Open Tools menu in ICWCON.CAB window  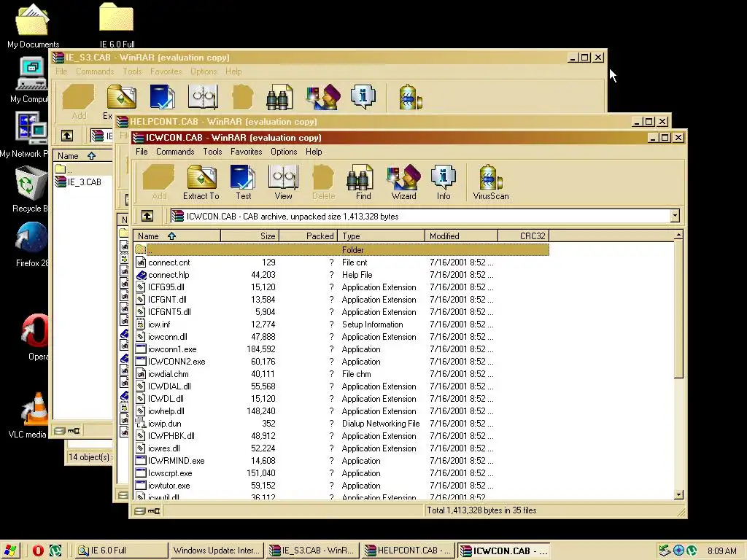coord(212,152)
